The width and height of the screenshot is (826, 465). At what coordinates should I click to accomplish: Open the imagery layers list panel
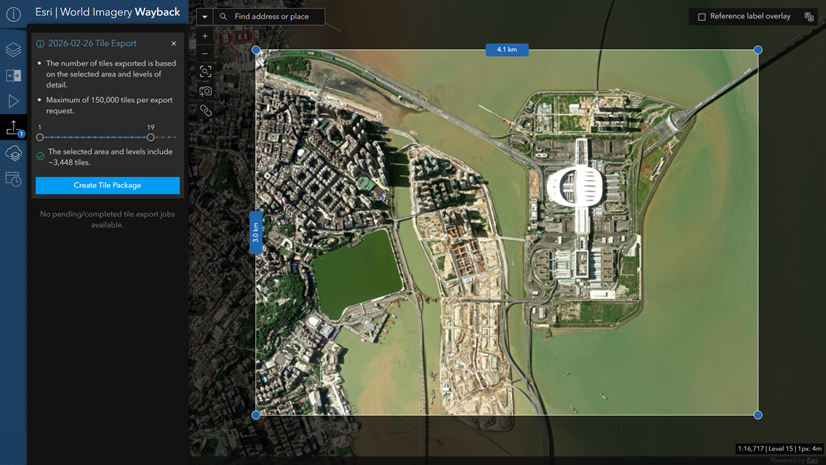click(x=13, y=50)
